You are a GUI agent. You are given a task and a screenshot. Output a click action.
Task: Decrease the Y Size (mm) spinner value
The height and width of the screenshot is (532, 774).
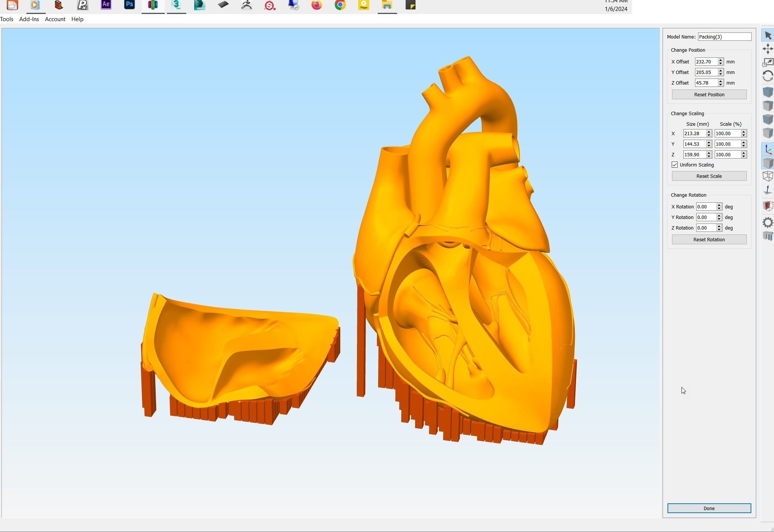tap(709, 146)
